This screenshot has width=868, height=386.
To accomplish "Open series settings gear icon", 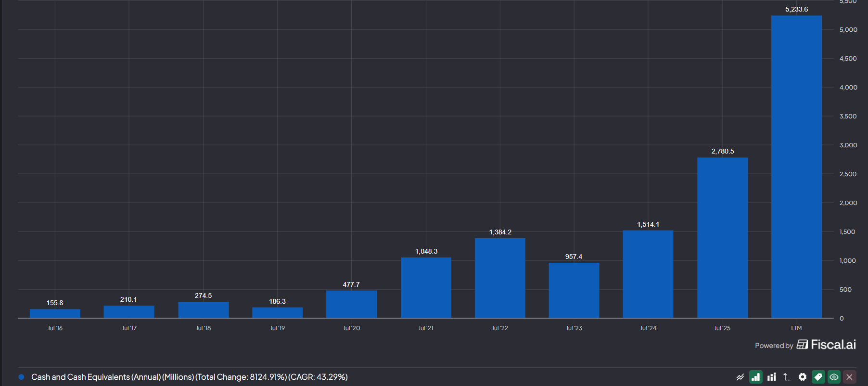I will coord(803,377).
